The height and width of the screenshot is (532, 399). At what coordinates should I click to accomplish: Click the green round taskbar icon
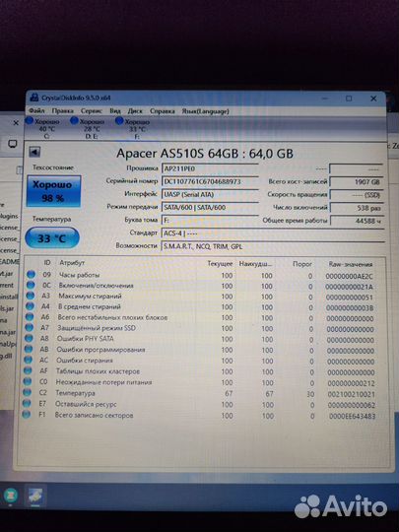pos(10,495)
